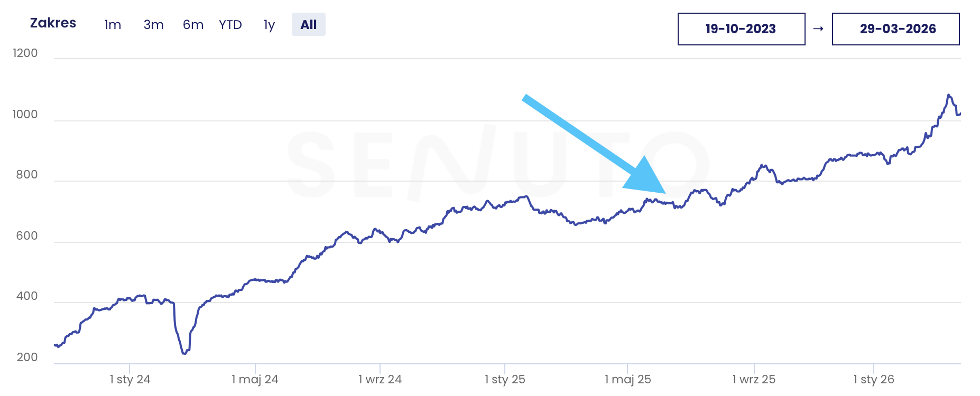Switch range to 3m
The width and height of the screenshot is (980, 396).
coord(153,25)
